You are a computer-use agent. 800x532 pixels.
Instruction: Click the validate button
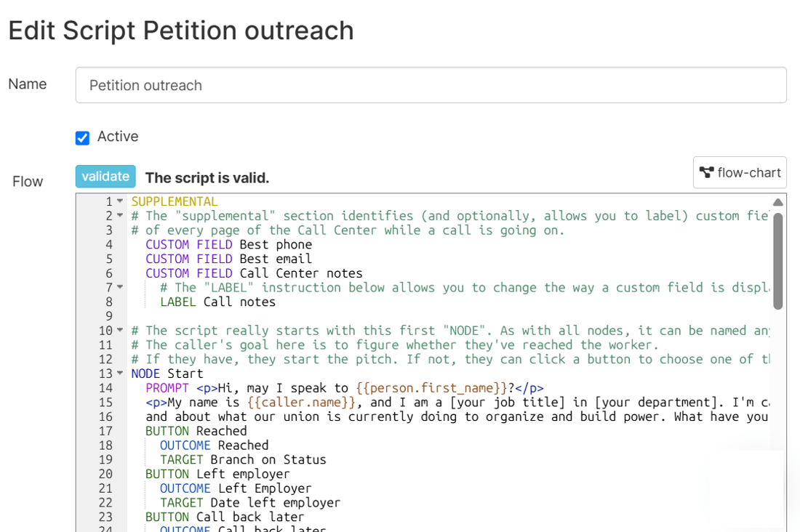click(105, 177)
